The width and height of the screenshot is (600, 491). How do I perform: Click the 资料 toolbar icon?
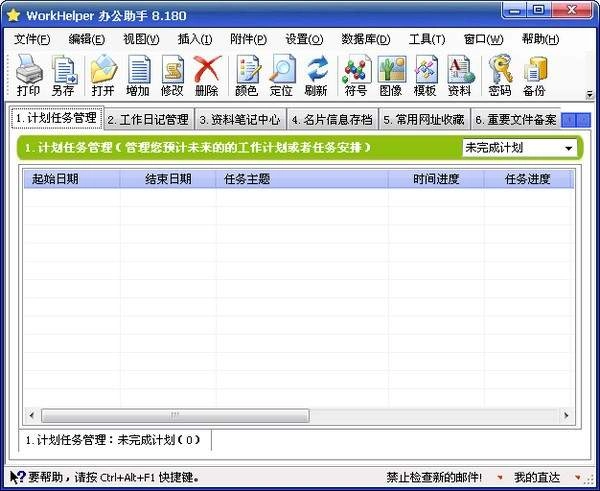(x=460, y=75)
